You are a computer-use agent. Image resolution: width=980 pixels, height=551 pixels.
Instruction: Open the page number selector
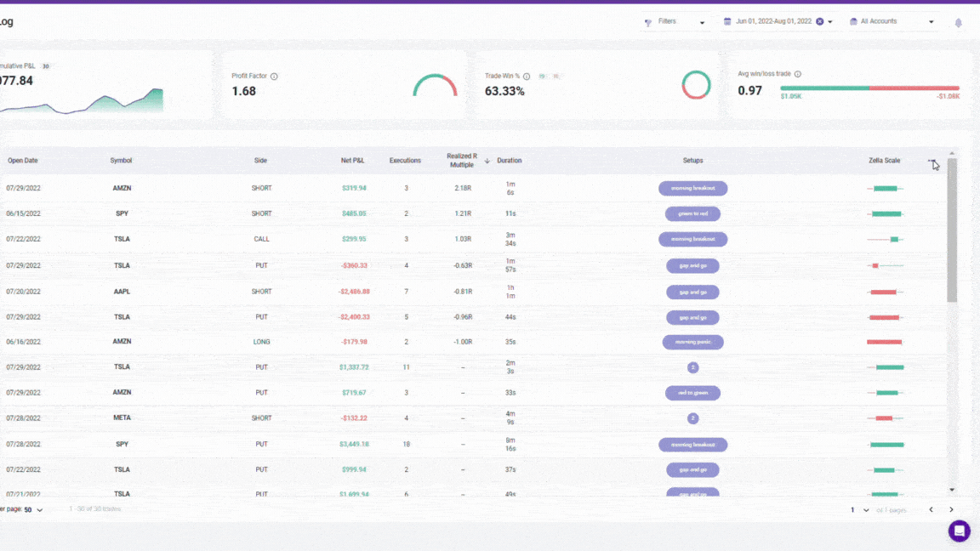[860, 509]
